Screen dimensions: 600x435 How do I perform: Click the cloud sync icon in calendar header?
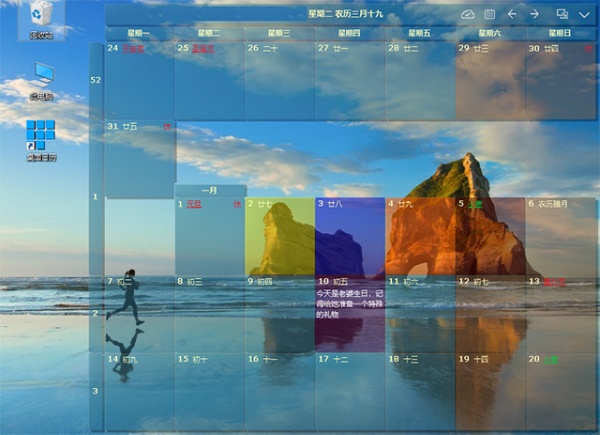coord(468,15)
